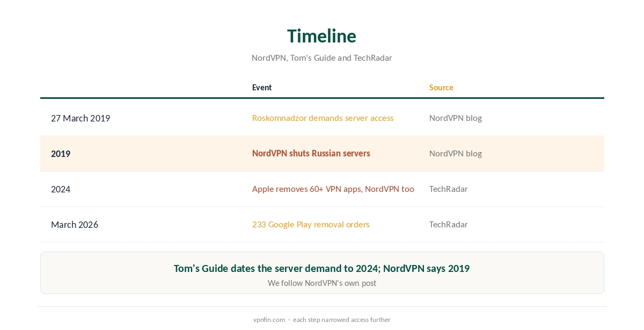Click NordVPN blog source in highlighted row
The image size is (644, 330).
coord(456,154)
